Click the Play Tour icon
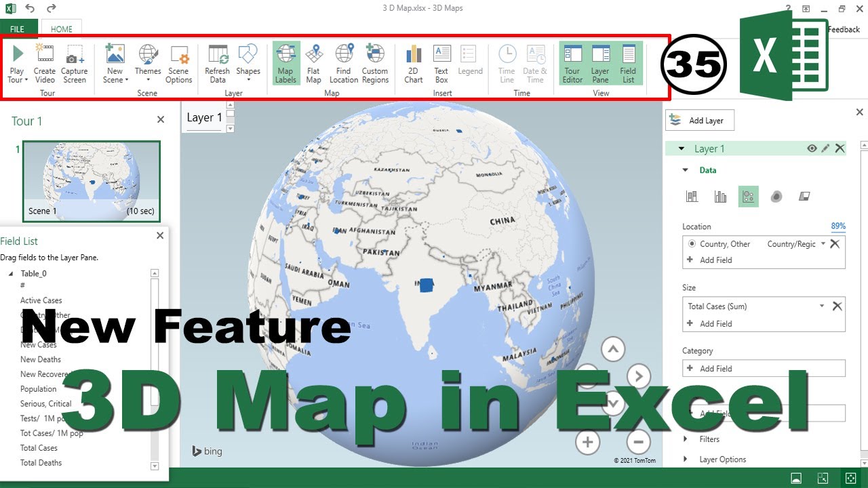The width and height of the screenshot is (868, 488). point(17,63)
